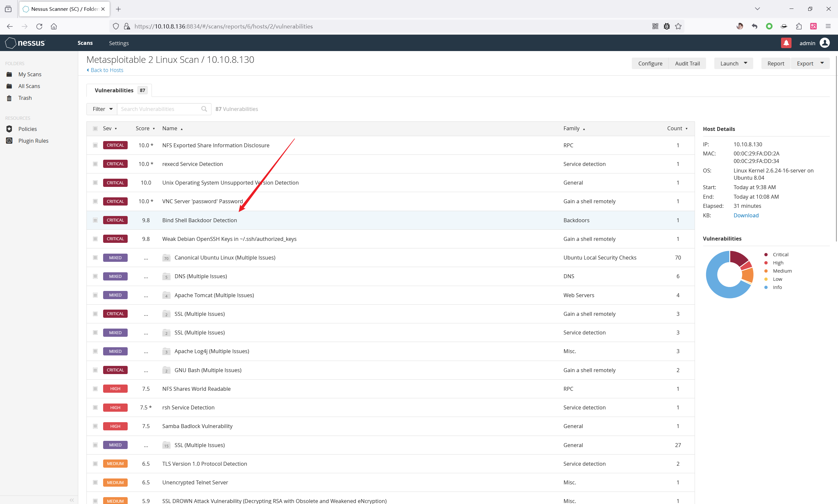
Task: Open the browser extensions puzzle icon
Action: pyautogui.click(x=799, y=27)
